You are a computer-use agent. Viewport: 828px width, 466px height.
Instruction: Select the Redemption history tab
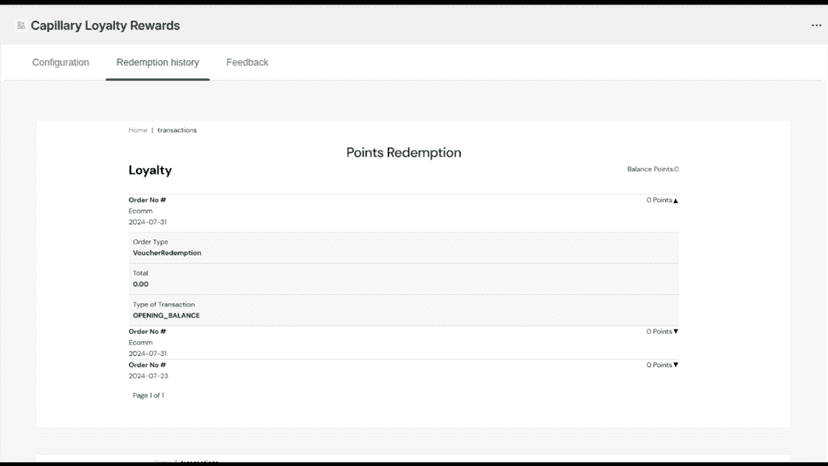click(x=158, y=62)
